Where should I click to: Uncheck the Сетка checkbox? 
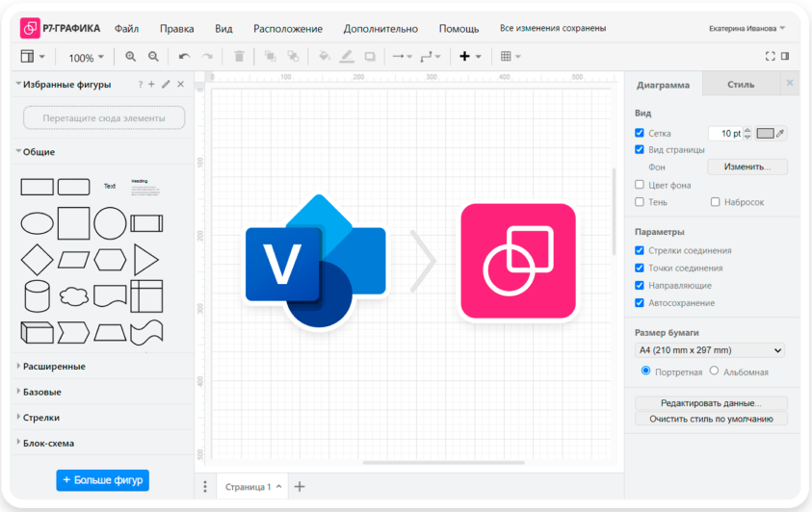point(640,133)
